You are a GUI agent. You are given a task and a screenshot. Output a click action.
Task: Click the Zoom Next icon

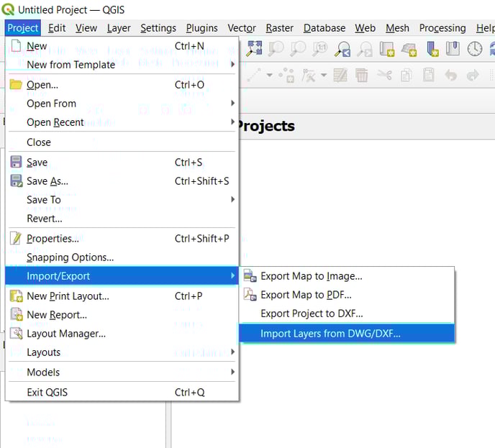365,49
